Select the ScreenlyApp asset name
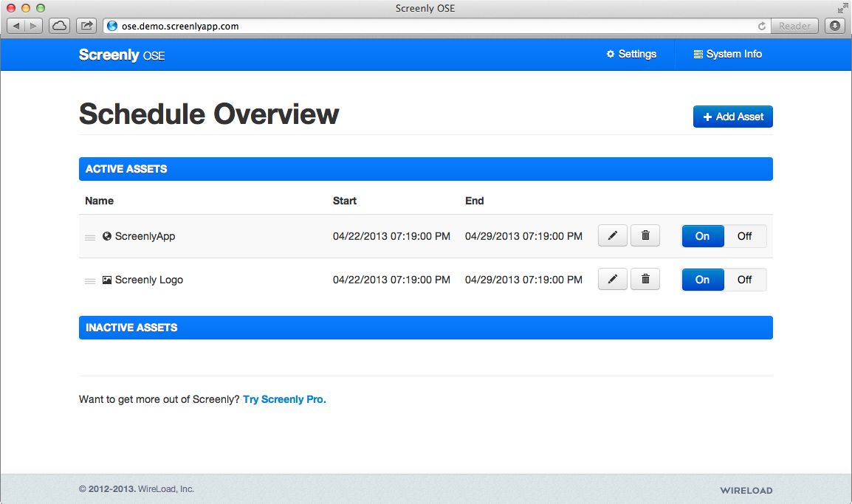The image size is (852, 504). coord(145,236)
